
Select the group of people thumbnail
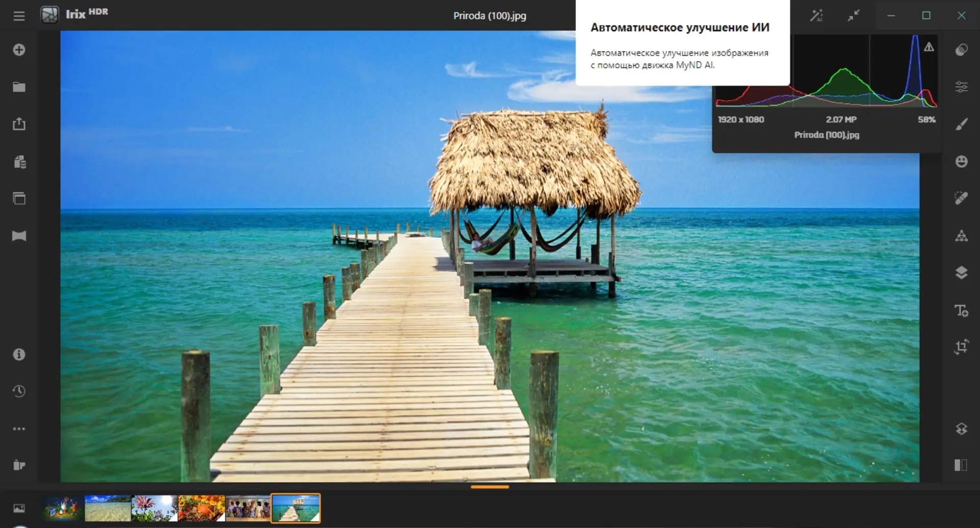pyautogui.click(x=248, y=508)
